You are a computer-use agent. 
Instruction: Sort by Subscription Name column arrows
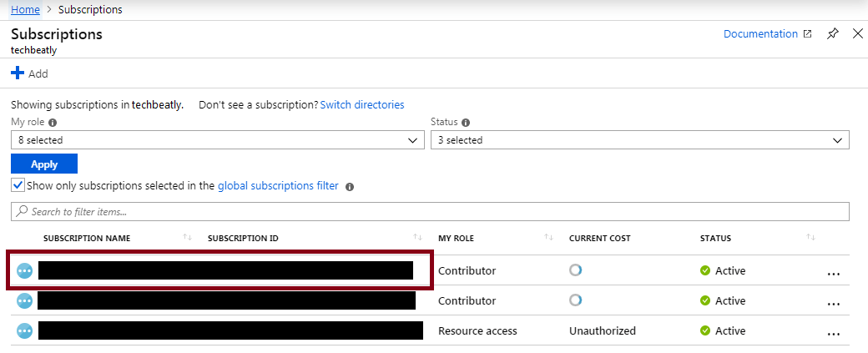pyautogui.click(x=188, y=238)
